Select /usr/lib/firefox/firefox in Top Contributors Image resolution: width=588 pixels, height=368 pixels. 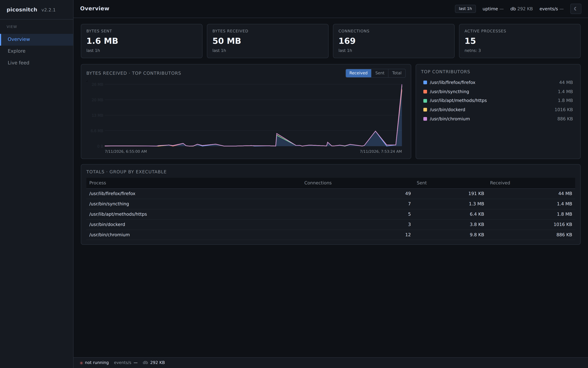(498, 82)
